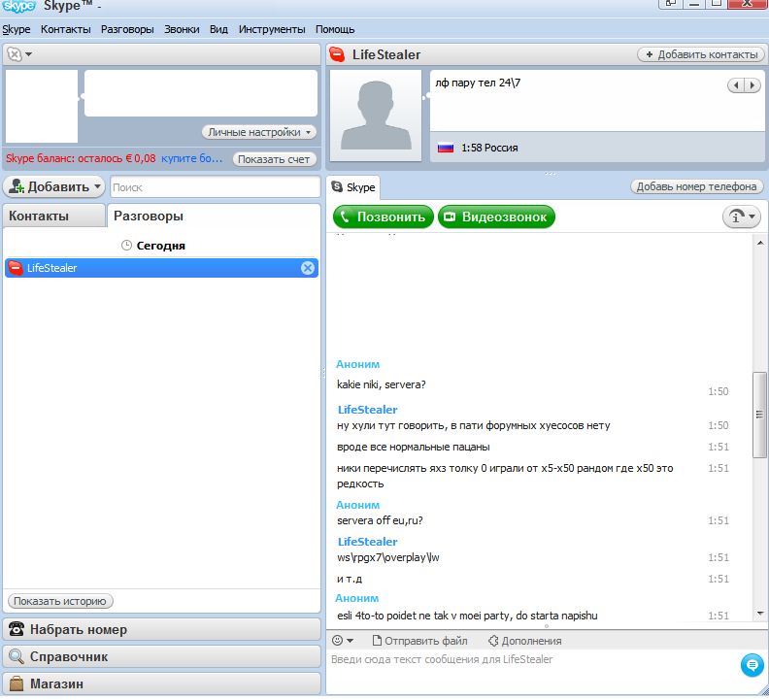Click the Отправить файл button
The height and width of the screenshot is (700, 769).
tap(419, 641)
